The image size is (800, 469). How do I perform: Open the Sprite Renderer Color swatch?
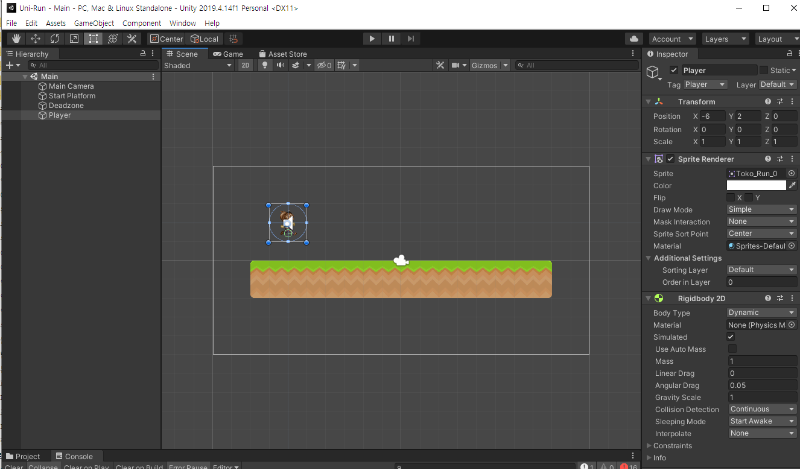coord(756,185)
